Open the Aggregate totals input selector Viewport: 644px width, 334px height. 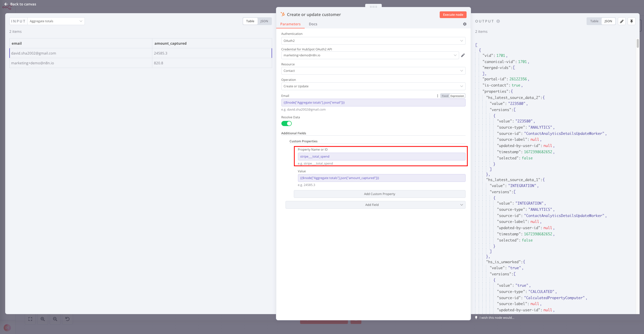coord(56,21)
